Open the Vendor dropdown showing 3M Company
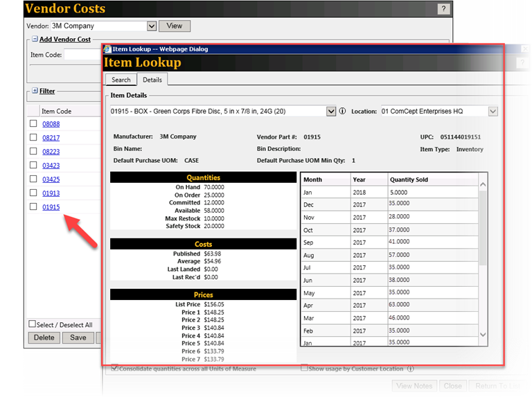The image size is (532, 397). 152,26
